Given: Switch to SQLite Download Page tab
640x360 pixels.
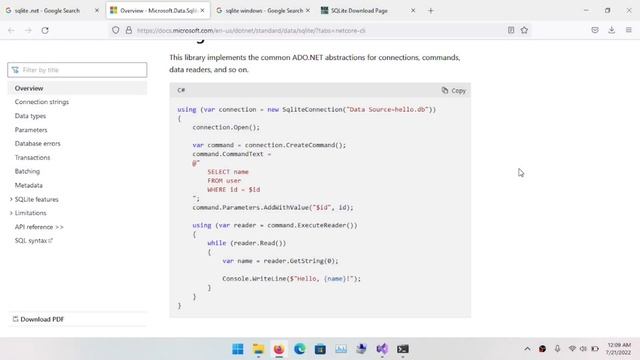Looking at the screenshot, I should click(368, 11).
